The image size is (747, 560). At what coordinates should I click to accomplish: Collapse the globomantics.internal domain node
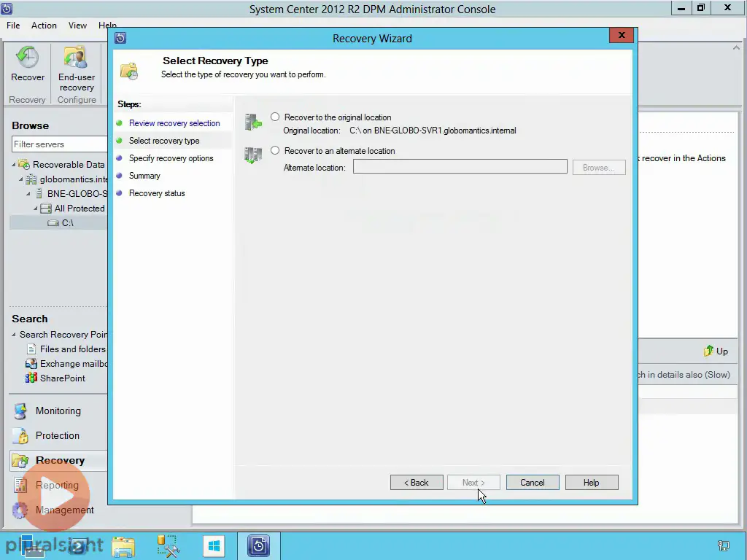click(x=21, y=179)
